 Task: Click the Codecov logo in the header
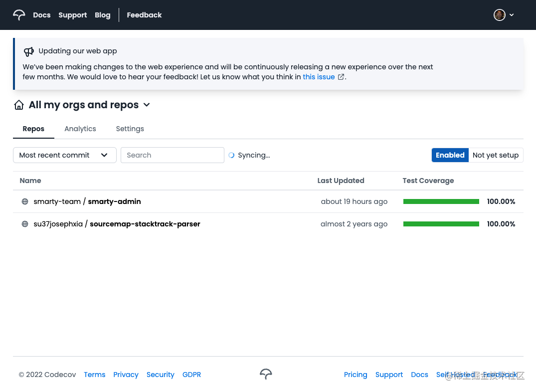point(19,15)
